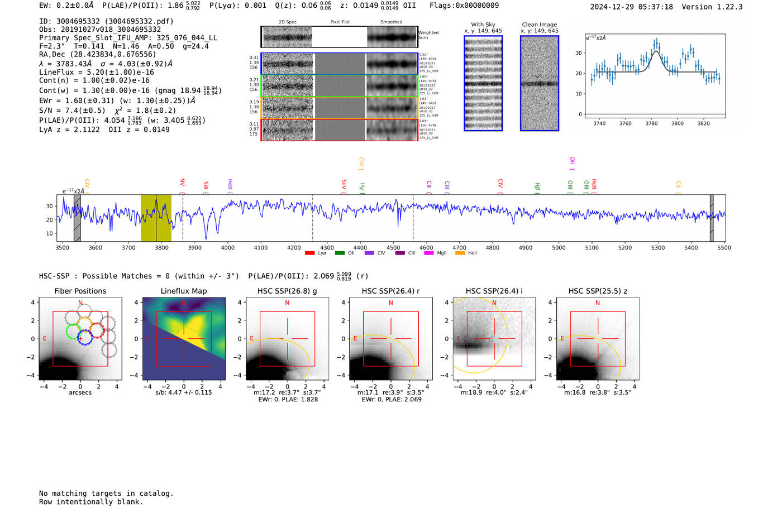Click the 2024-12-29 05:37:18 timestamp
The width and height of the screenshot is (782, 532).
tap(632, 7)
